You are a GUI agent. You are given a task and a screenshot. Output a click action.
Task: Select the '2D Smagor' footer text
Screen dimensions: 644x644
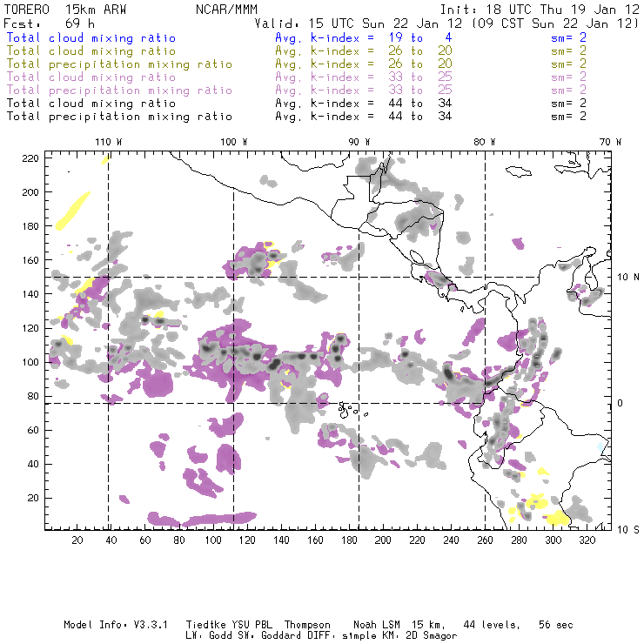pyautogui.click(x=432, y=636)
